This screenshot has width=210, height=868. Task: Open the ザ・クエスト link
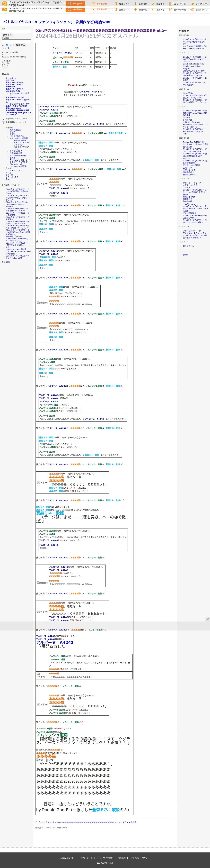click(x=15, y=171)
